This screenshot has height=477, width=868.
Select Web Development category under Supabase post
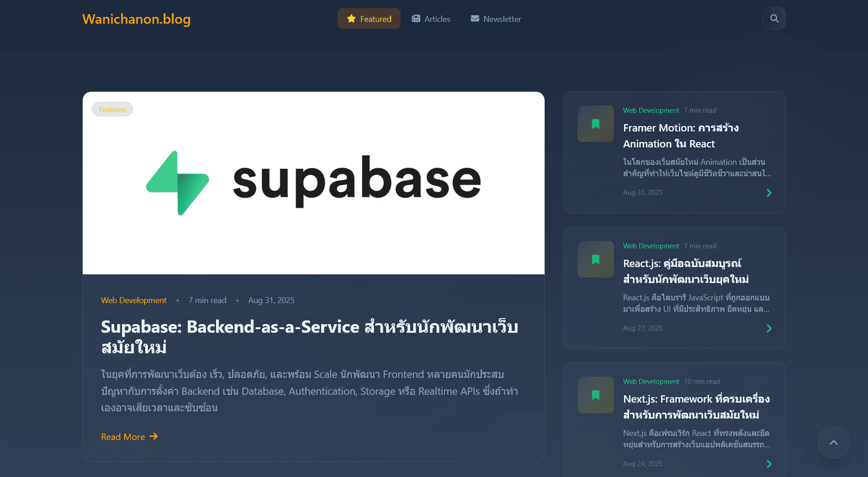[133, 300]
